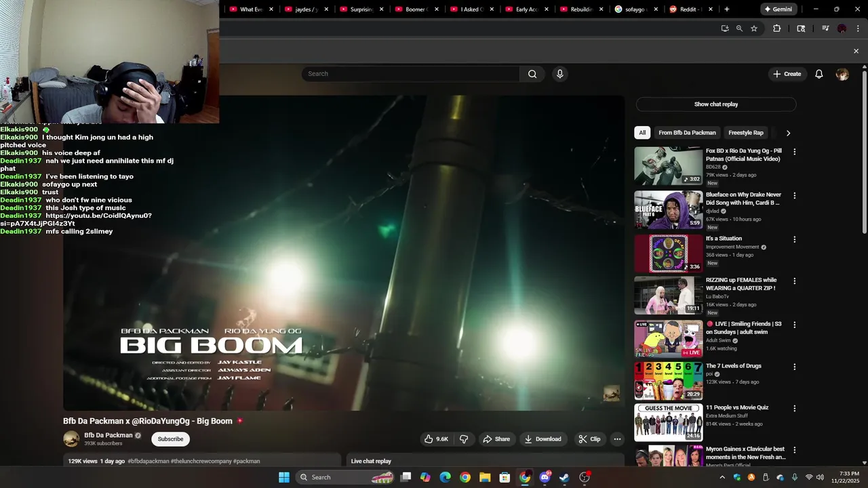
Task: Click Bfb Da Packman channel name
Action: pos(108,435)
